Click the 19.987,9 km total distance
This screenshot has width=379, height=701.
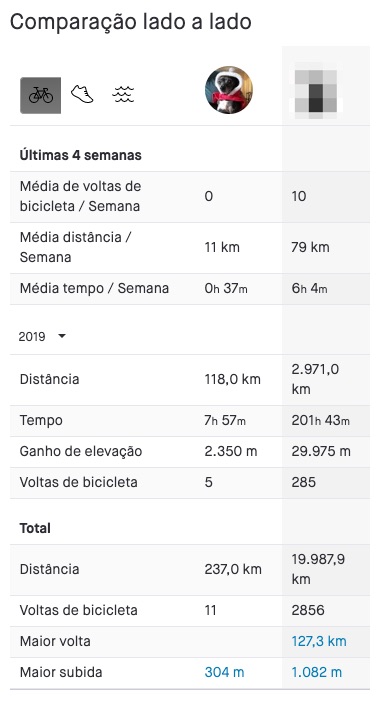click(x=317, y=569)
